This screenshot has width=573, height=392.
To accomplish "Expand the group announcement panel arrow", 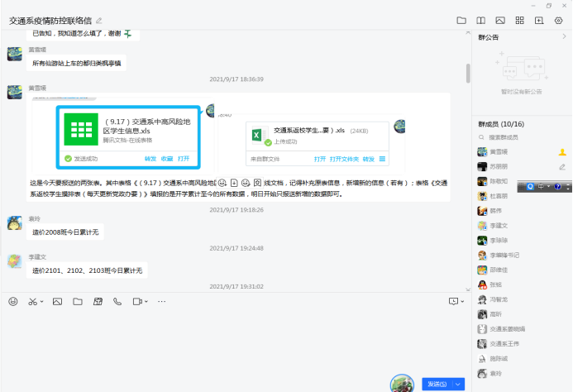I will (564, 37).
